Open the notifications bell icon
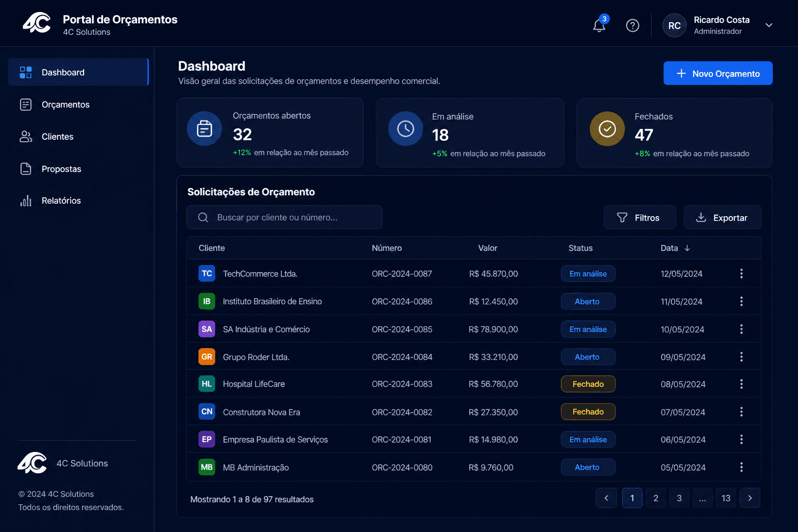This screenshot has height=532, width=798. 599,25
